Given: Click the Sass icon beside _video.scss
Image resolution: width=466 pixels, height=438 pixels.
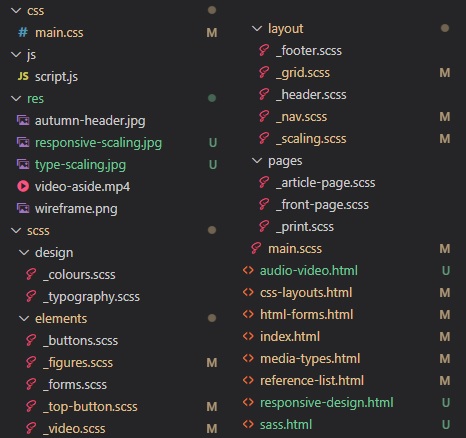Looking at the screenshot, I should [x=31, y=428].
